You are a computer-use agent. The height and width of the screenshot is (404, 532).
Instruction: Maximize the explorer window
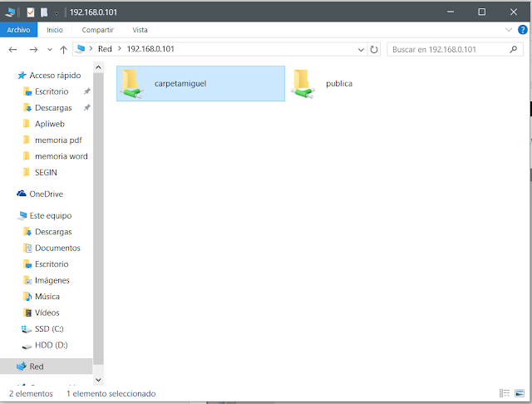482,12
